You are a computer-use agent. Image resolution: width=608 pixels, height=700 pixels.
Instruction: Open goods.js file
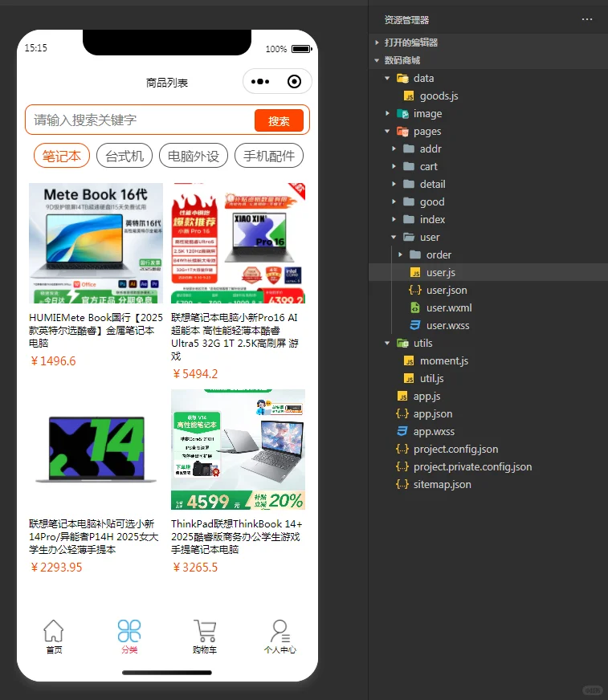pyautogui.click(x=439, y=96)
